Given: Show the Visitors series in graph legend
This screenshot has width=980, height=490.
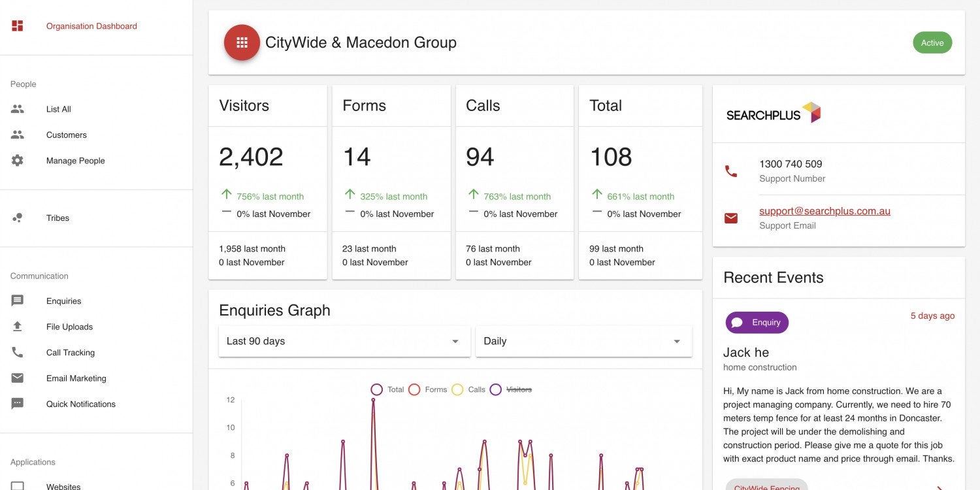Looking at the screenshot, I should pos(510,389).
